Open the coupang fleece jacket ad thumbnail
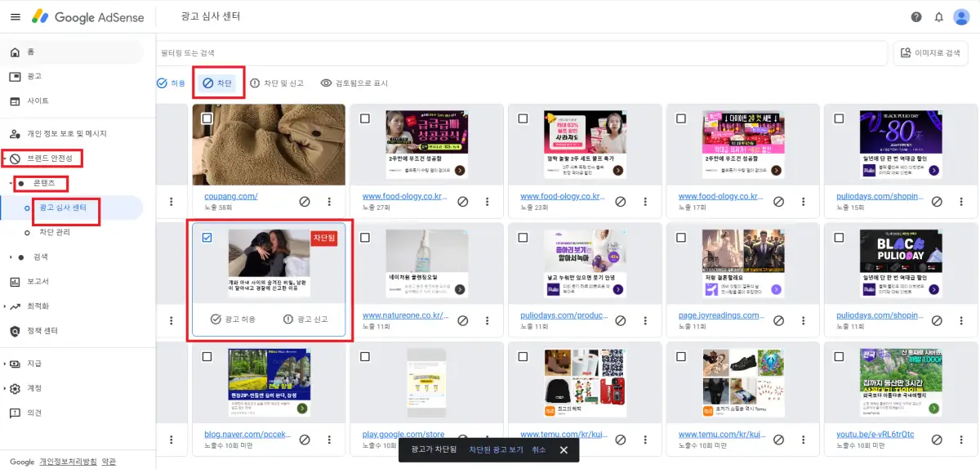The width and height of the screenshot is (980, 469). (269, 145)
